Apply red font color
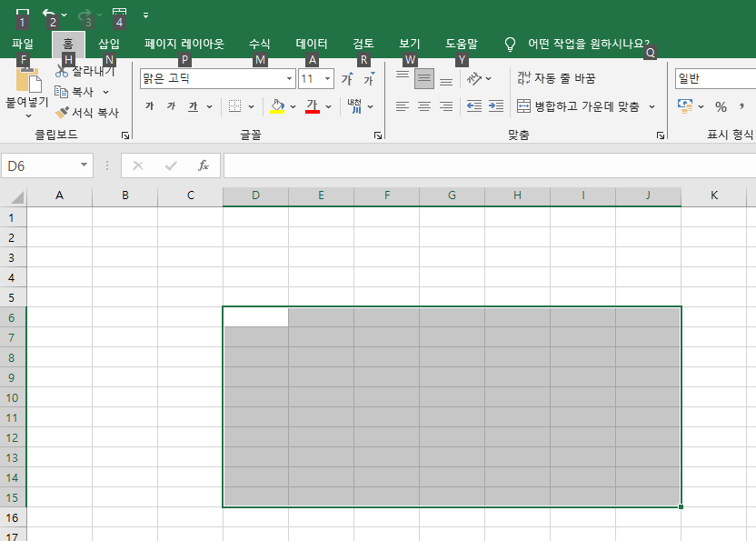Screen dimensions: 756x541 [313, 106]
